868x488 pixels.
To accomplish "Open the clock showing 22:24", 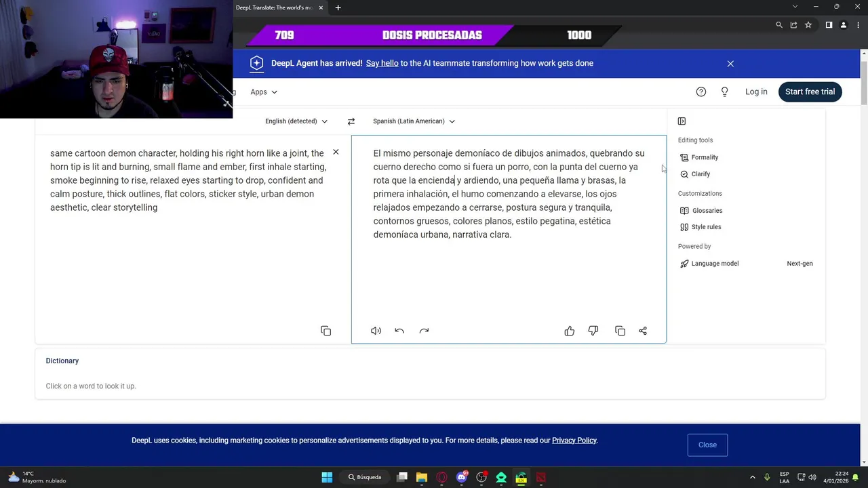I will [x=835, y=477].
